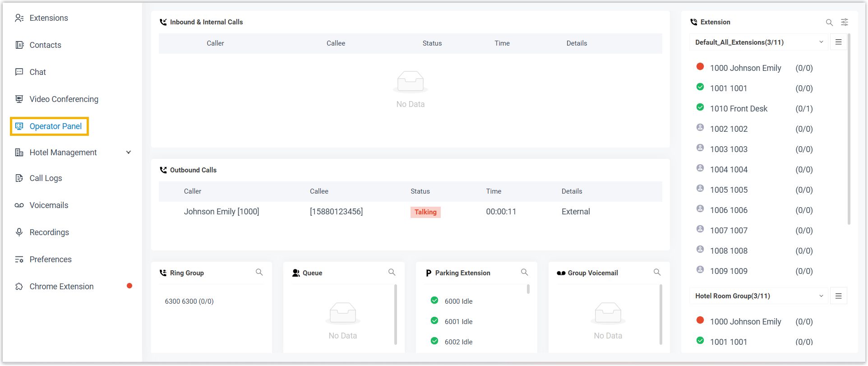This screenshot has width=868, height=366.
Task: Open the Extension panel filter settings icon
Action: point(845,22)
